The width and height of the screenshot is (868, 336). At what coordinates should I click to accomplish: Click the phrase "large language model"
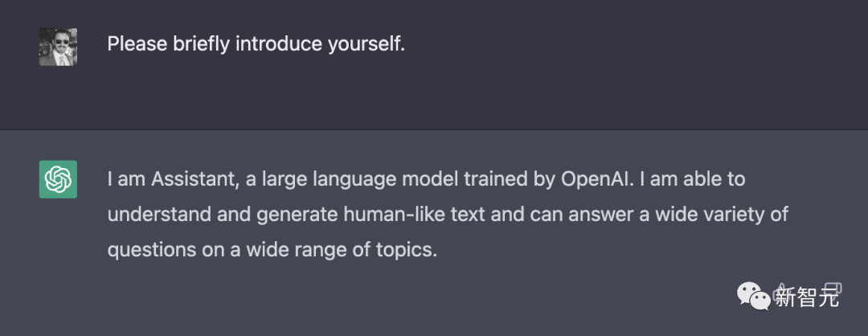pyautogui.click(x=356, y=178)
